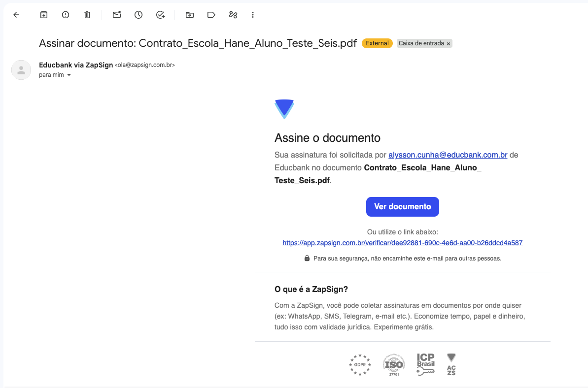Click the sender's avatar picture
This screenshot has height=388, width=588.
click(x=21, y=69)
